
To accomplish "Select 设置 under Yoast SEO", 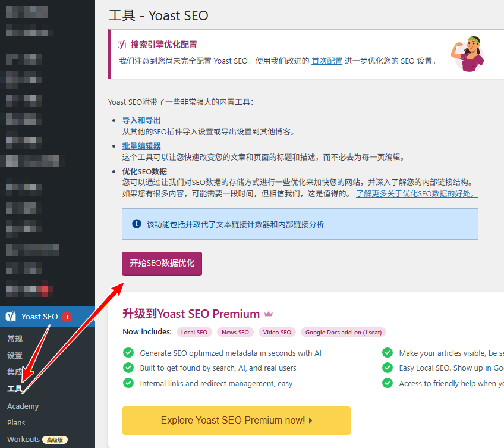I will [x=15, y=355].
